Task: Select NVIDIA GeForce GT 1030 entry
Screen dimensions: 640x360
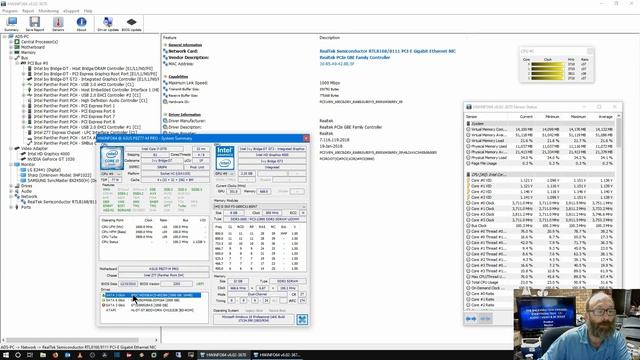Action: (51, 159)
